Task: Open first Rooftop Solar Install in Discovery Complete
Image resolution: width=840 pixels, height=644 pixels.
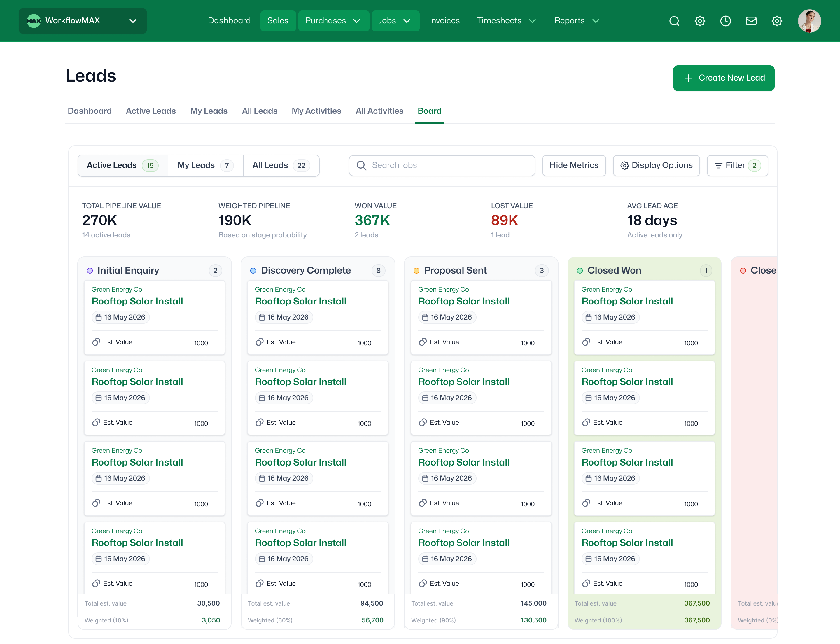Action: (301, 301)
